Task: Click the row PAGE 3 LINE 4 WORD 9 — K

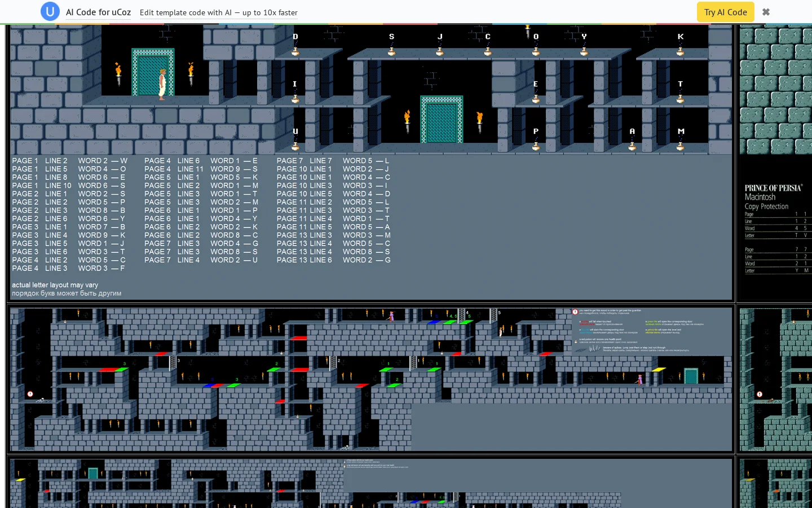Action: point(69,235)
